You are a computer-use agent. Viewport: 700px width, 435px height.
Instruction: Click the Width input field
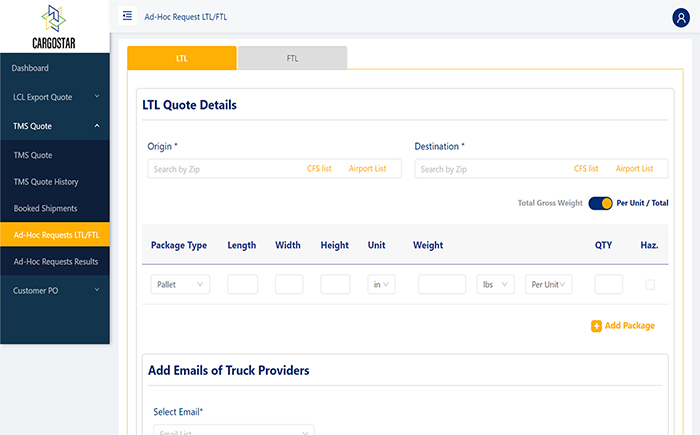point(289,284)
